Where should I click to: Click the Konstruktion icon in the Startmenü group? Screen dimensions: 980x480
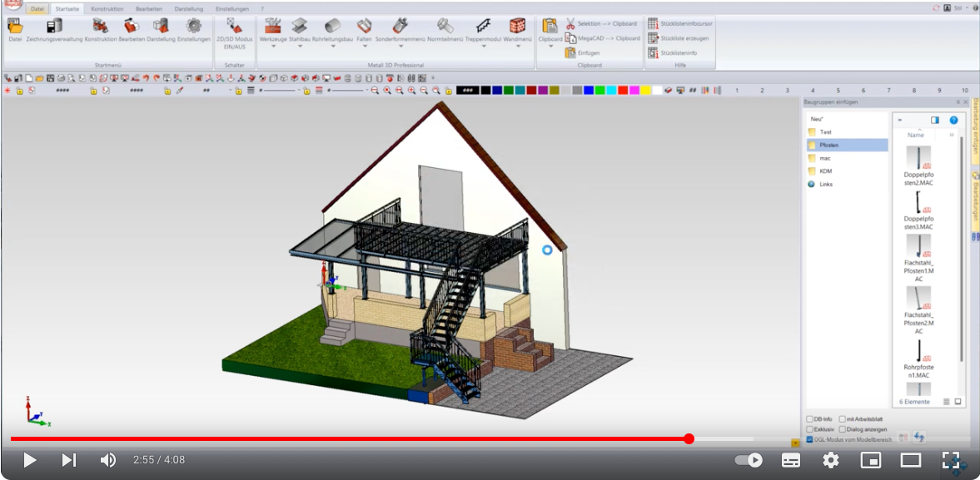(100, 26)
